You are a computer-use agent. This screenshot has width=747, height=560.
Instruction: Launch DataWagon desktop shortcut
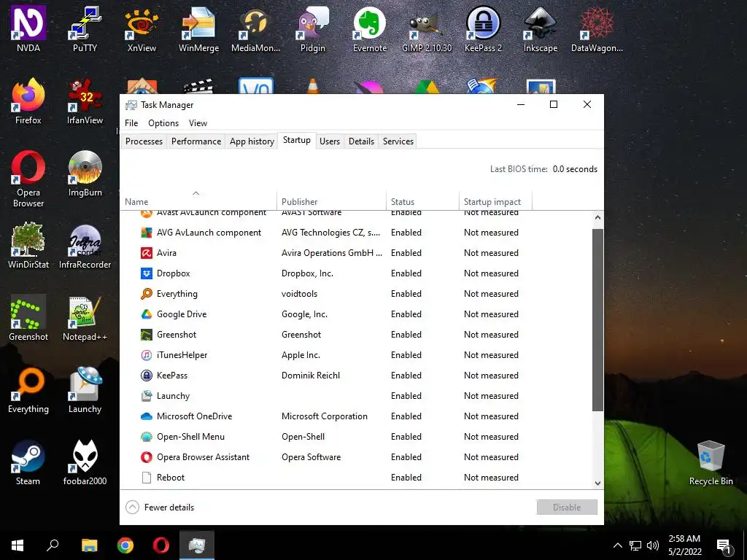click(x=597, y=29)
